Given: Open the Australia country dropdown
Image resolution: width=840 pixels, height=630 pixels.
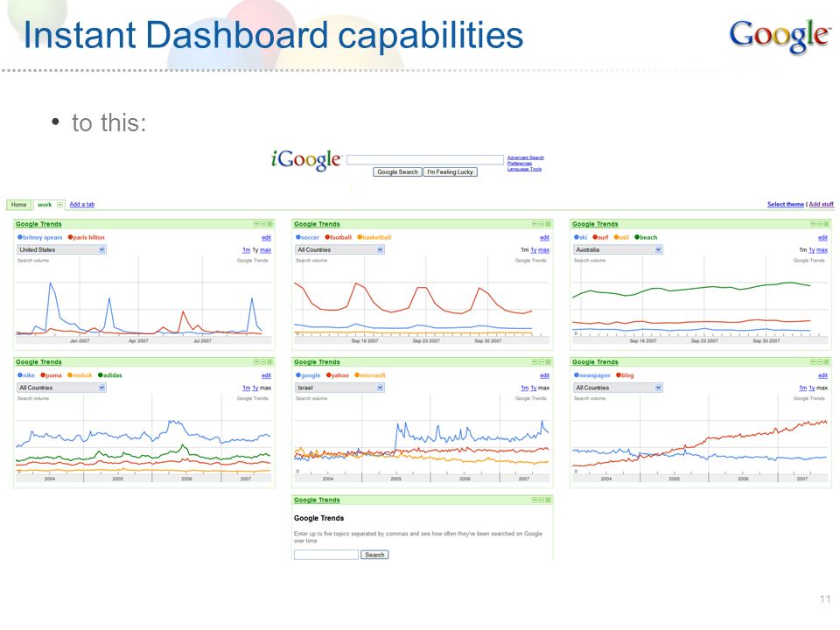Looking at the screenshot, I should (x=619, y=249).
